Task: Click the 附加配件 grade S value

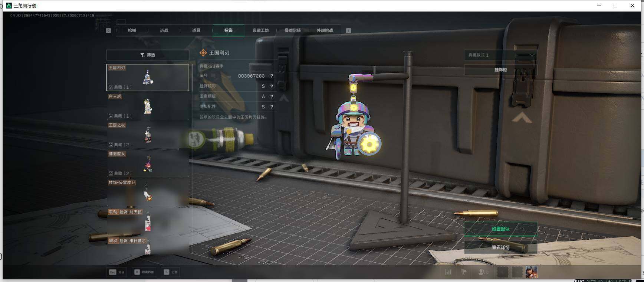Action: (x=263, y=107)
